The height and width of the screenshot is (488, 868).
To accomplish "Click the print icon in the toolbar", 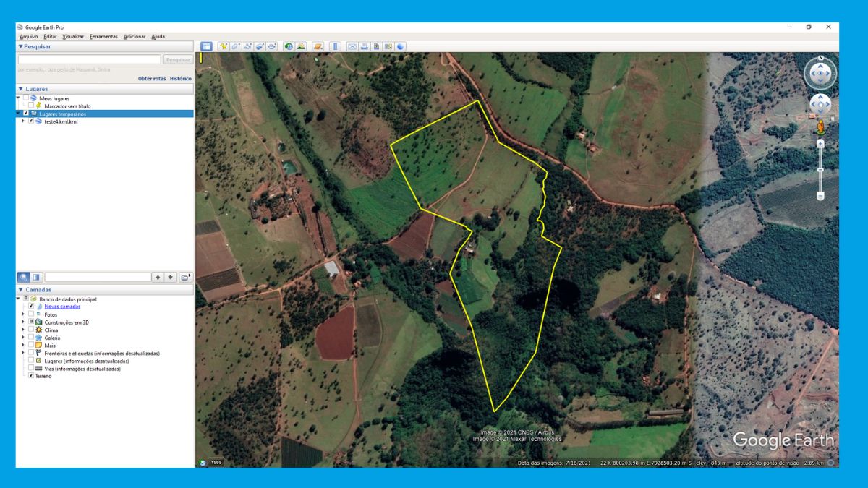I will click(365, 46).
